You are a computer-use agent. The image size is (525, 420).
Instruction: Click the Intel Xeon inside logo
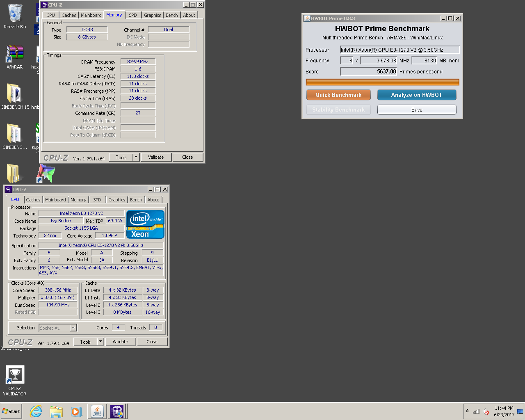(145, 224)
